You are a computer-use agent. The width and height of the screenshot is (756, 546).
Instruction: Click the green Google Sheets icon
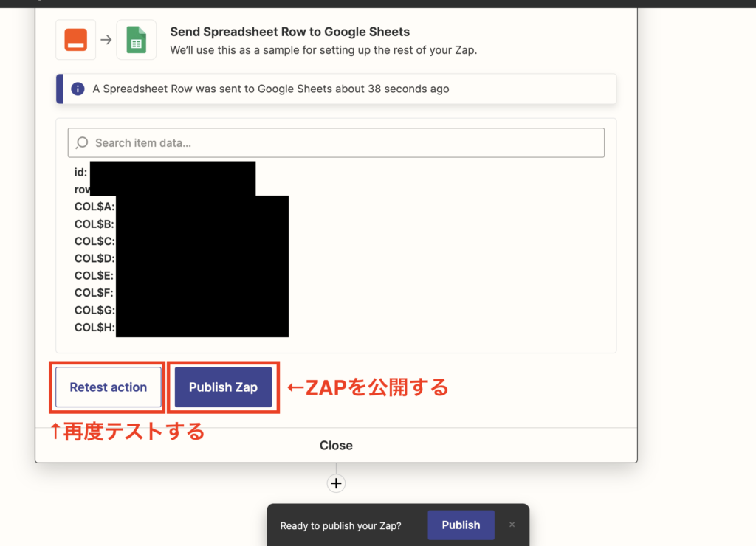click(137, 40)
